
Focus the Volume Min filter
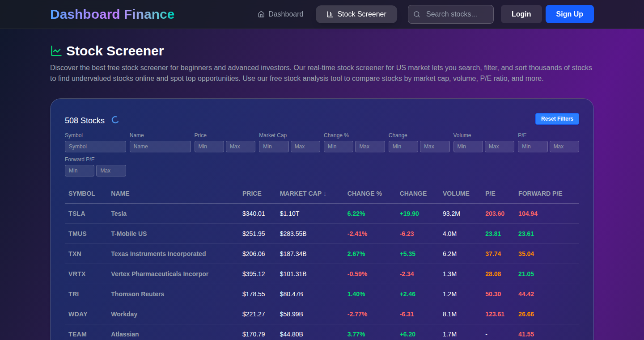468,147
